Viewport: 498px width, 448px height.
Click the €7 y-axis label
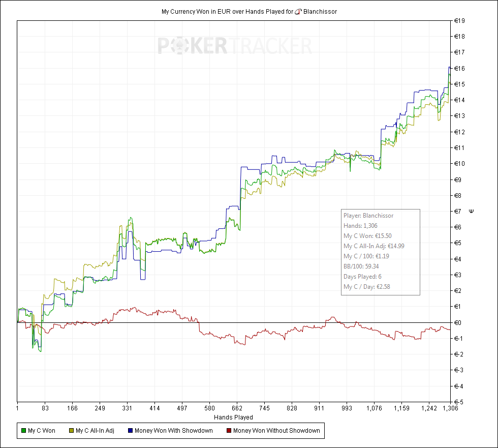click(458, 212)
